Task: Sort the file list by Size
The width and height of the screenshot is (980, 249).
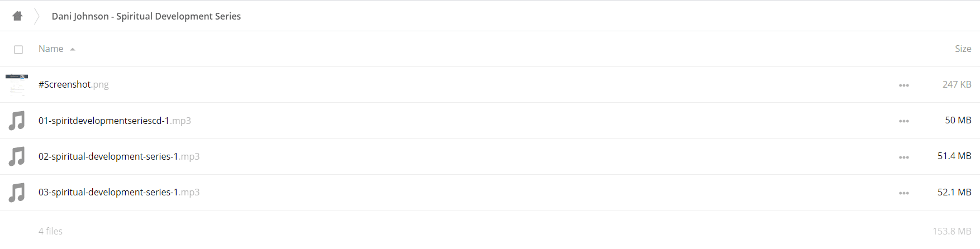Action: [963, 49]
